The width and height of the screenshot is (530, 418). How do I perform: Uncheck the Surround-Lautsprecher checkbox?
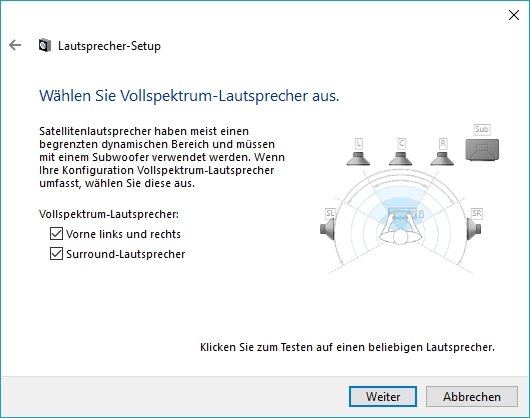(56, 253)
